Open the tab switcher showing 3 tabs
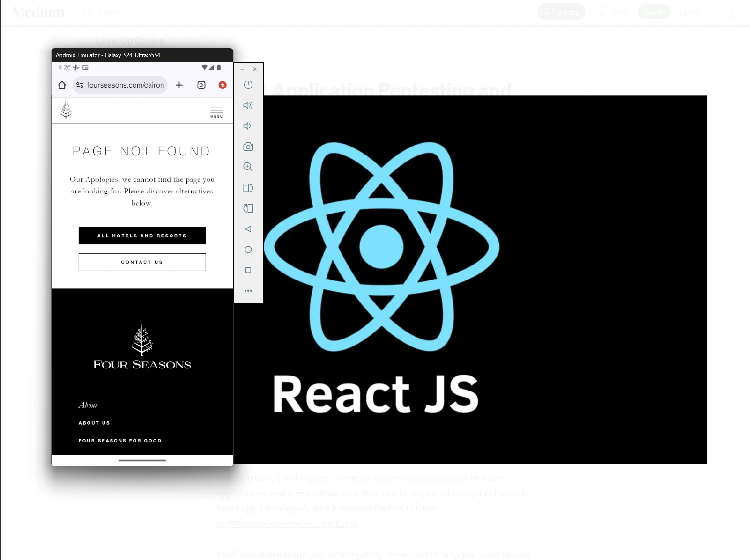750x560 pixels. tap(201, 85)
